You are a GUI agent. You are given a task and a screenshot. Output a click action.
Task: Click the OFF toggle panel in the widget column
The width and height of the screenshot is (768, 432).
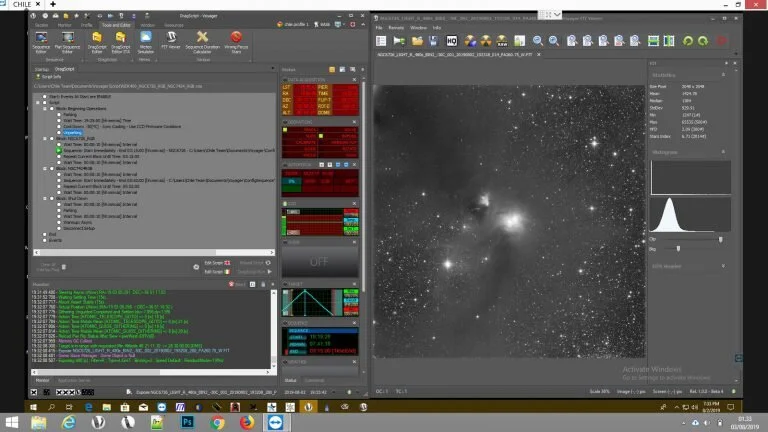click(319, 262)
